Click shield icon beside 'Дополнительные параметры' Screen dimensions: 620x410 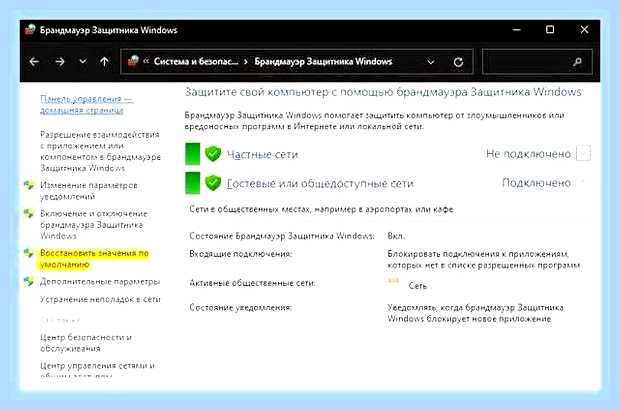tap(29, 281)
